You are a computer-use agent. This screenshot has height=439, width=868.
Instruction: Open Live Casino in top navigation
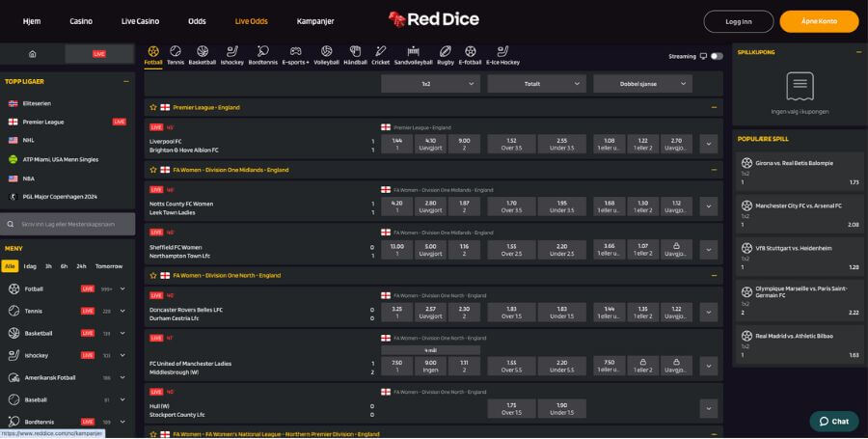(140, 21)
